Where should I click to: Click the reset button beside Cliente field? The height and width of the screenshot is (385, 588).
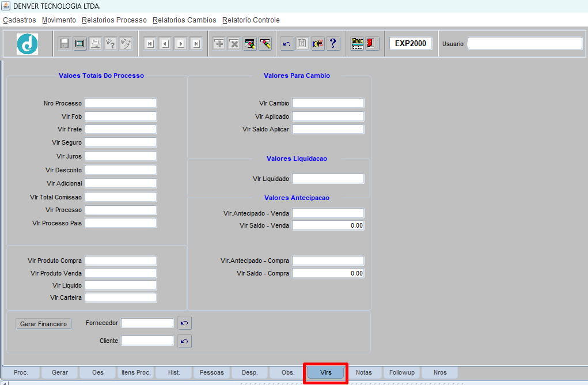pyautogui.click(x=184, y=341)
